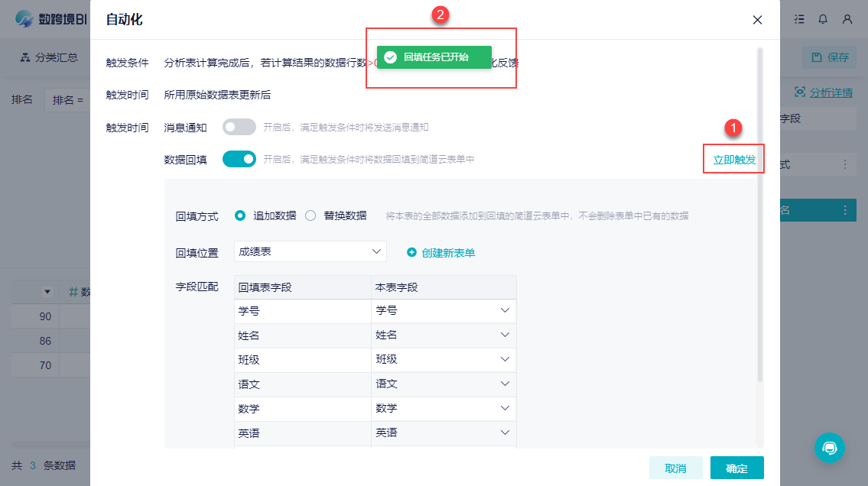Click the customer support chat icon
The image size is (868, 486).
829,448
